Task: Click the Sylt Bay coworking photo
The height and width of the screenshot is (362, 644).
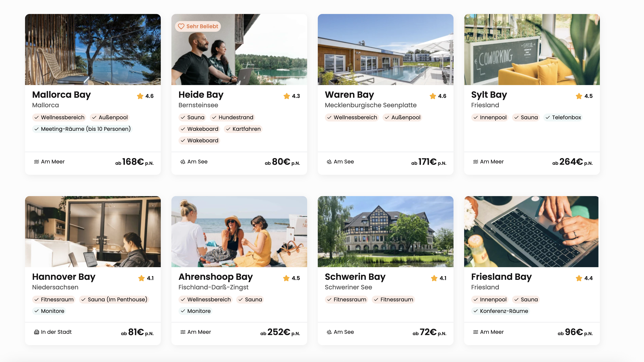Action: click(x=532, y=49)
